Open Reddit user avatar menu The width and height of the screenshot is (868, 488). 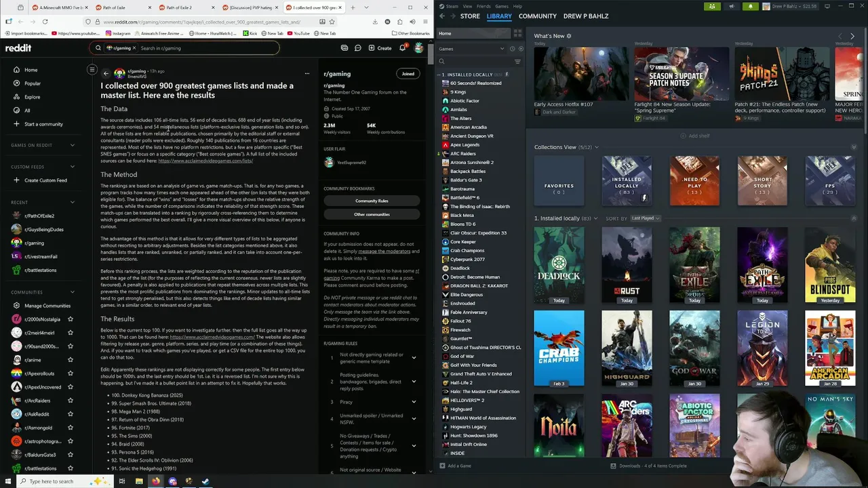pyautogui.click(x=419, y=48)
